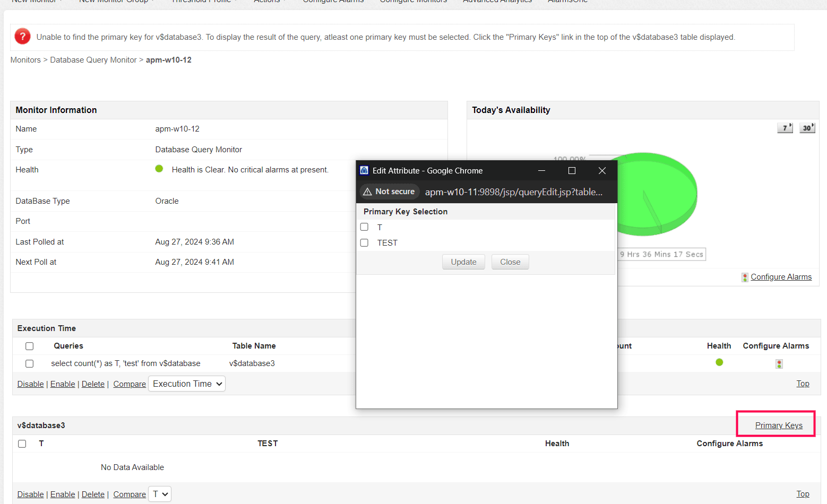This screenshot has height=504, width=827.
Task: Click the Next Poll time Aug 27, 2024 9:41 AM
Action: pyautogui.click(x=194, y=262)
